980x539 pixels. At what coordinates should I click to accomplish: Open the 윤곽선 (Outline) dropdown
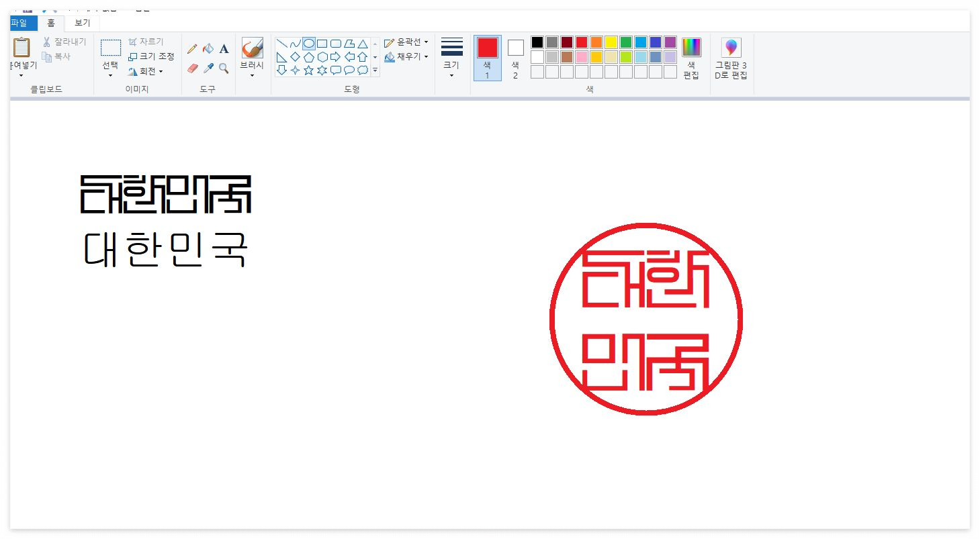[407, 42]
